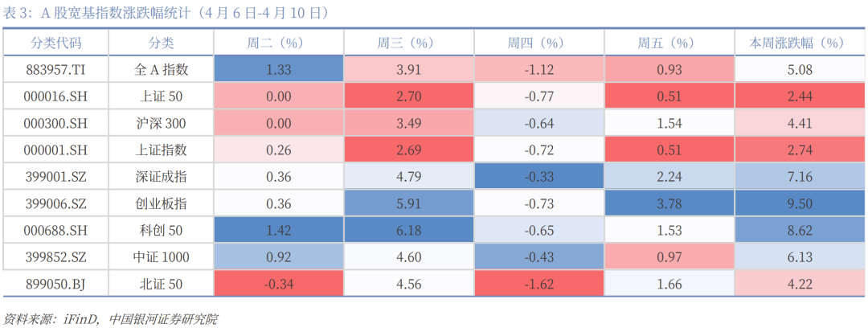Click the dark blue 9.50 cell
This screenshot has height=332, width=868.
798,203
